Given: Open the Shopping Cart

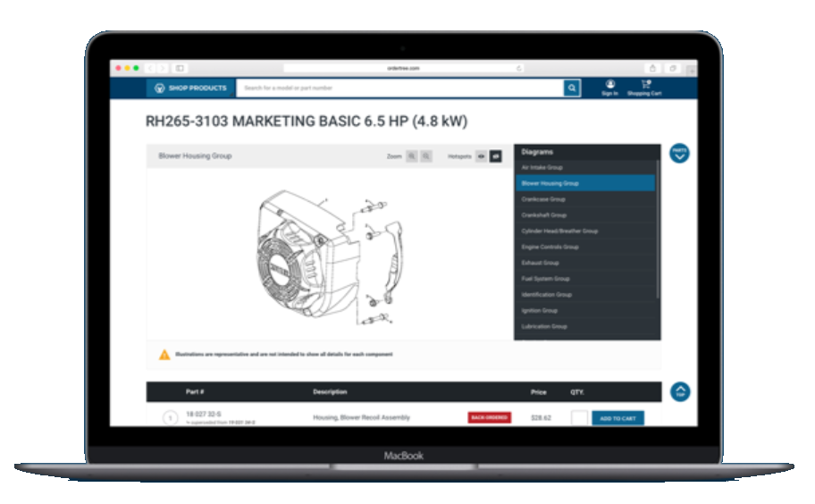Looking at the screenshot, I should tap(644, 87).
